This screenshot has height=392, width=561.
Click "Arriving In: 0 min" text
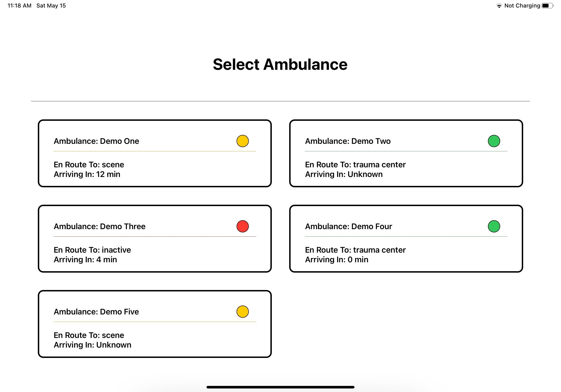coord(336,259)
